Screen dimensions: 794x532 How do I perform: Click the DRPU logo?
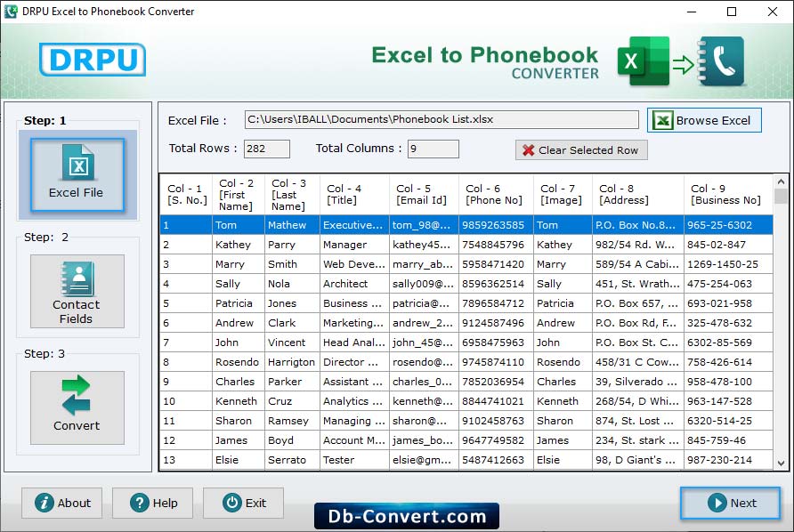(93, 60)
